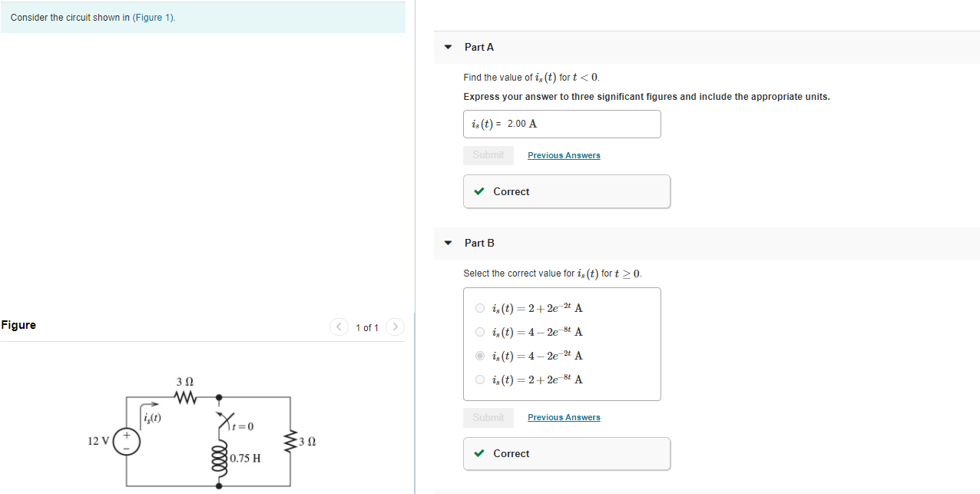Expand the Figure panel pagination control
This screenshot has width=980, height=494.
coord(367,327)
